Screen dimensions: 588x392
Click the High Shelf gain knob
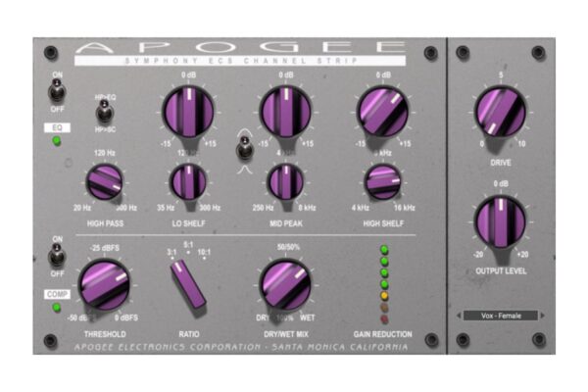[383, 112]
